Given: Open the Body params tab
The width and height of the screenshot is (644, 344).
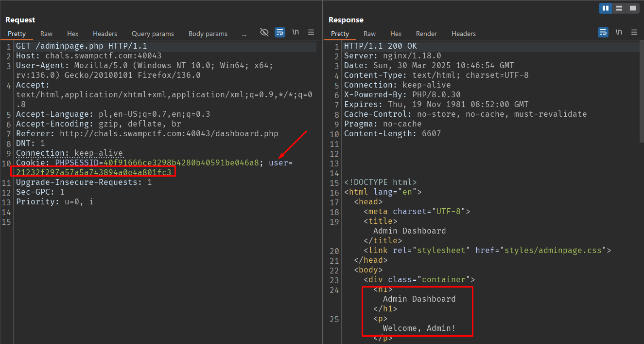Looking at the screenshot, I should point(208,34).
